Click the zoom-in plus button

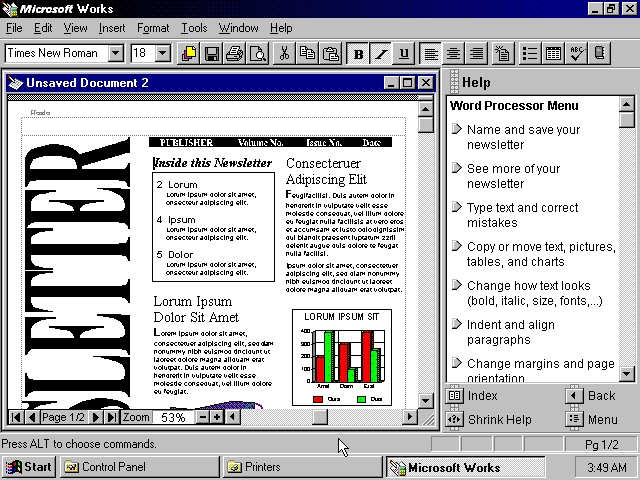tap(216, 417)
